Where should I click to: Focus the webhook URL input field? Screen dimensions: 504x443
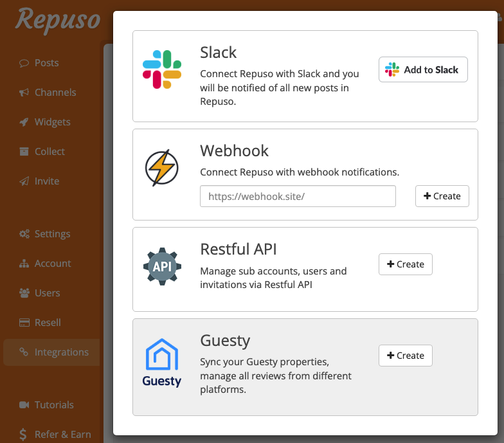pos(298,196)
